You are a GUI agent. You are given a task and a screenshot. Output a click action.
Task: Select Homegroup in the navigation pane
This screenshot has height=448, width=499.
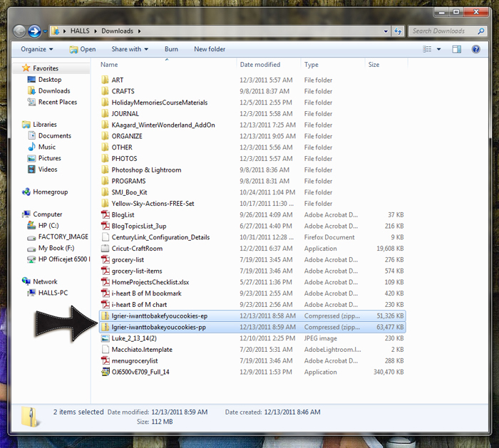51,192
